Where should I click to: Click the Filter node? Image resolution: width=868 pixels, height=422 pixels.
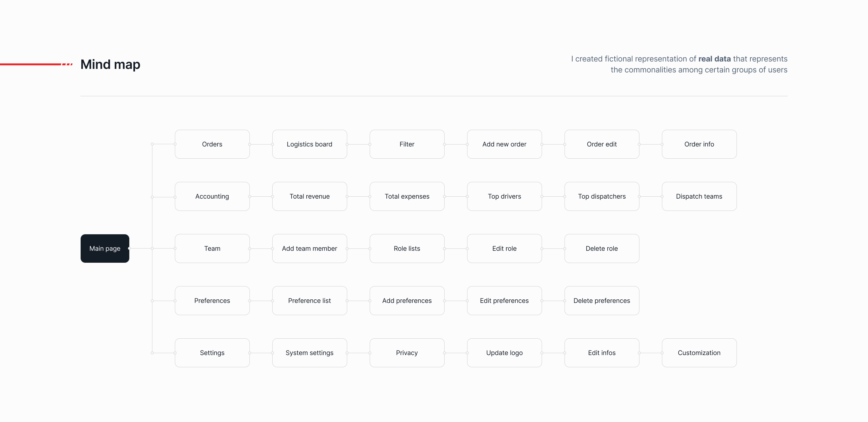407,144
